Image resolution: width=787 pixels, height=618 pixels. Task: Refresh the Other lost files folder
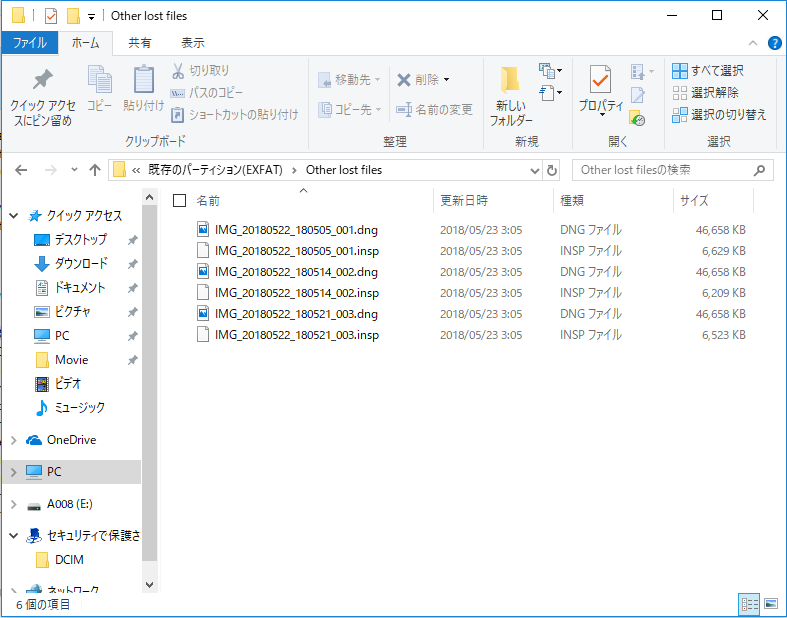click(551, 170)
